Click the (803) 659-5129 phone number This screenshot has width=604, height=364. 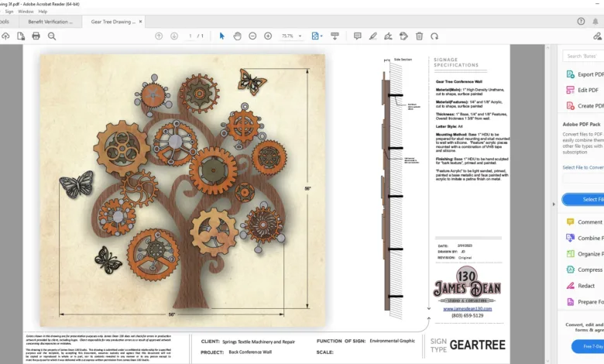(x=467, y=315)
